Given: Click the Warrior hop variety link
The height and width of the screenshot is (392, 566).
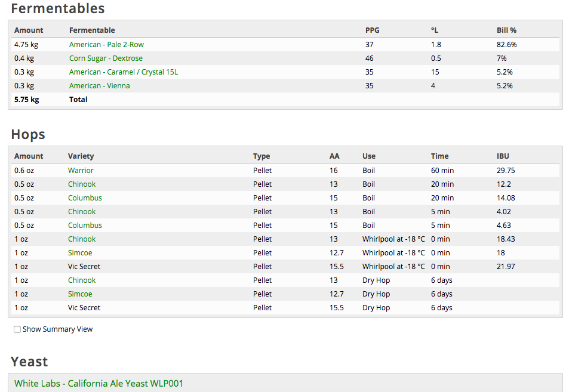Looking at the screenshot, I should [81, 170].
